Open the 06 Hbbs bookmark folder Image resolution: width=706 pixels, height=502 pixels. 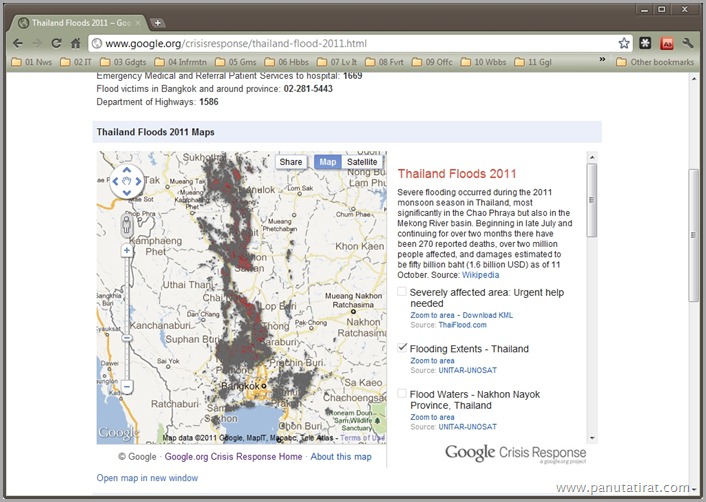[x=287, y=62]
